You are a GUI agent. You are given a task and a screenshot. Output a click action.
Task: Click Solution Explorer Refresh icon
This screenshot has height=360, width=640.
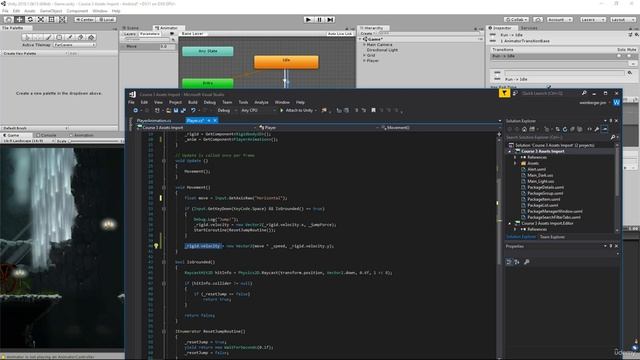565,129
